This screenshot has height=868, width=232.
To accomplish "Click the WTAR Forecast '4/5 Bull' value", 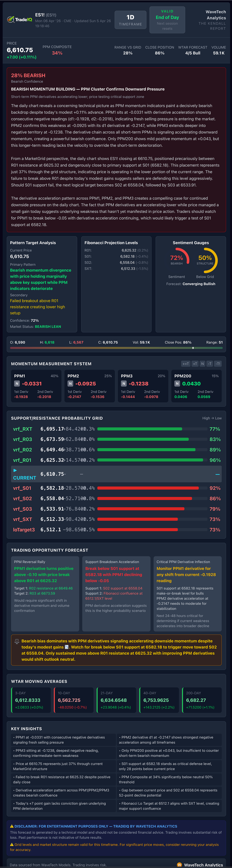I will pyautogui.click(x=193, y=53).
